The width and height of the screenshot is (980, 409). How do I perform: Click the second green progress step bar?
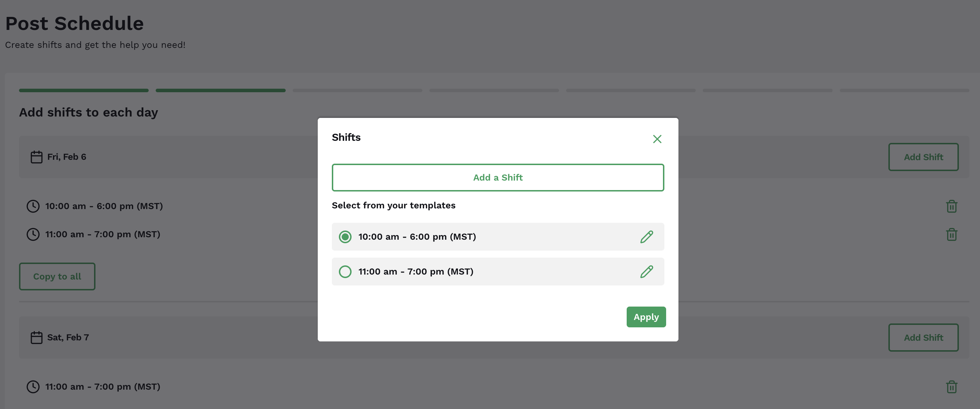tap(220, 90)
